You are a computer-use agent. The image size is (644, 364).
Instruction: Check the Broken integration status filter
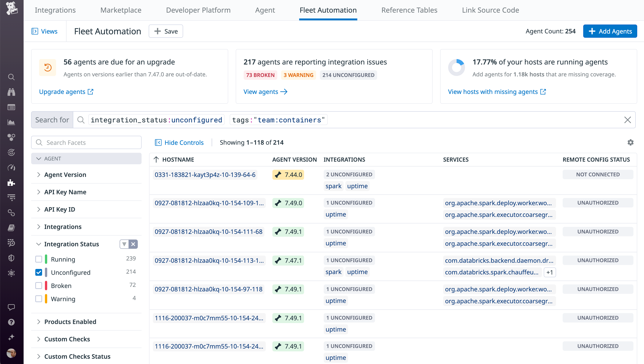click(39, 286)
